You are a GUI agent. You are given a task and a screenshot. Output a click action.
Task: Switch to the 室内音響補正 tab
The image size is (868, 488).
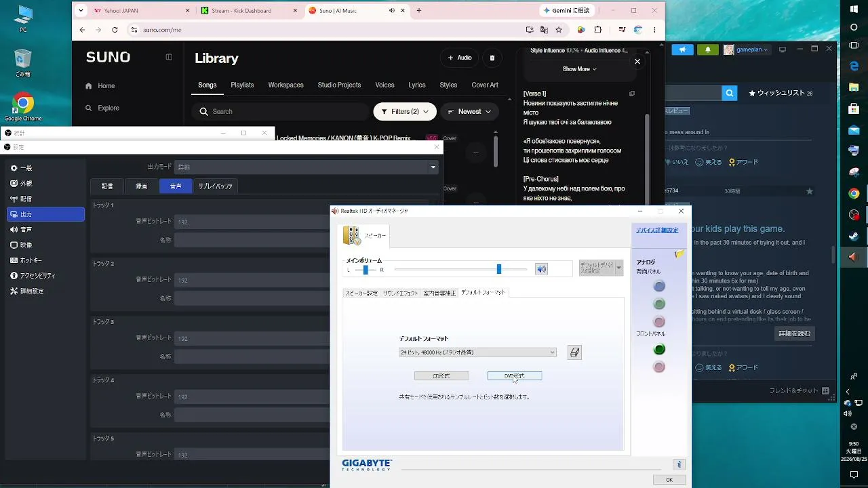[439, 293]
